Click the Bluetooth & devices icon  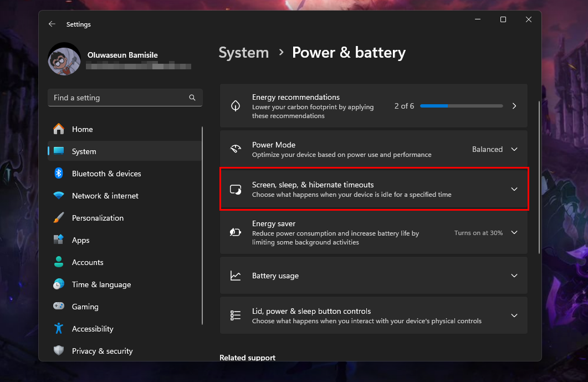[x=59, y=174]
